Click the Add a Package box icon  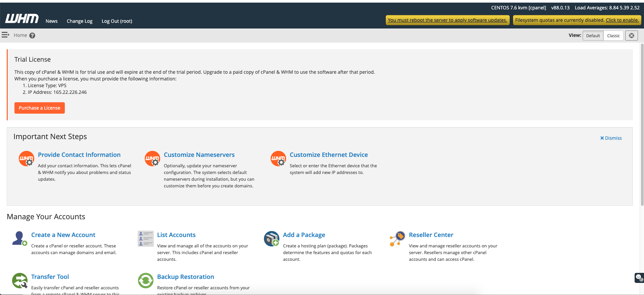[272, 238]
